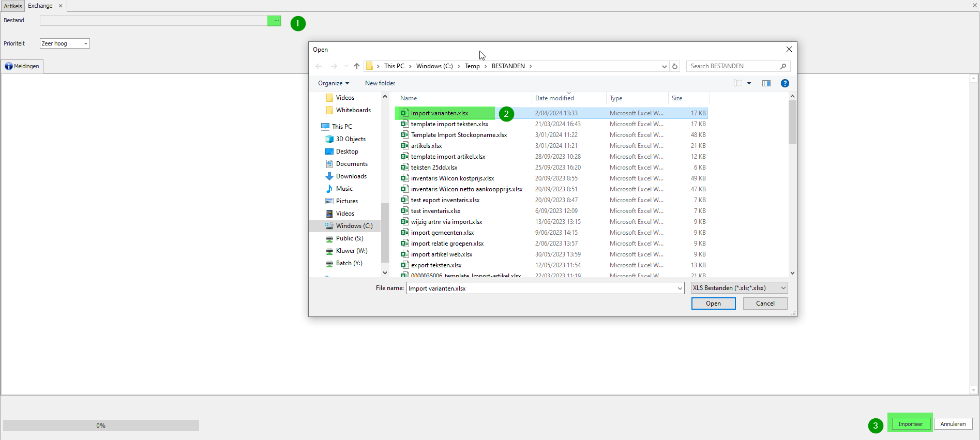
Task: Toggle the preview pane icon
Action: [766, 83]
